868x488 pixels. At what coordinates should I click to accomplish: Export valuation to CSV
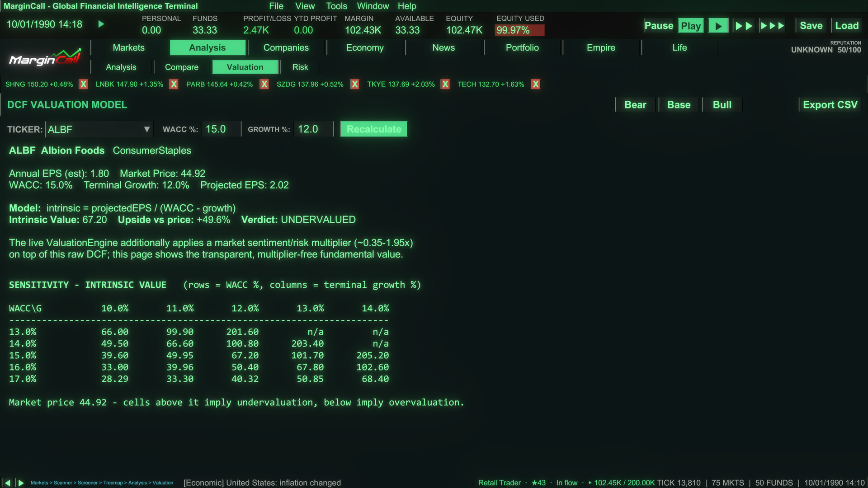pyautogui.click(x=830, y=105)
